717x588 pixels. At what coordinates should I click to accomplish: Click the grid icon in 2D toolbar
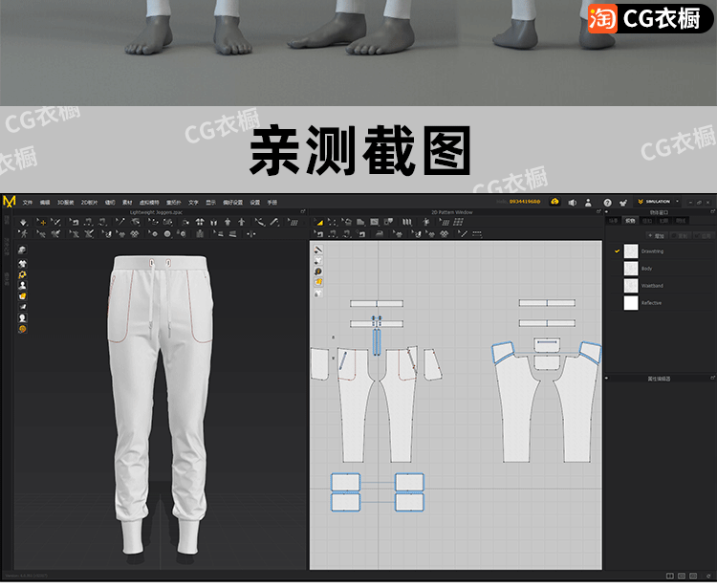[458, 222]
